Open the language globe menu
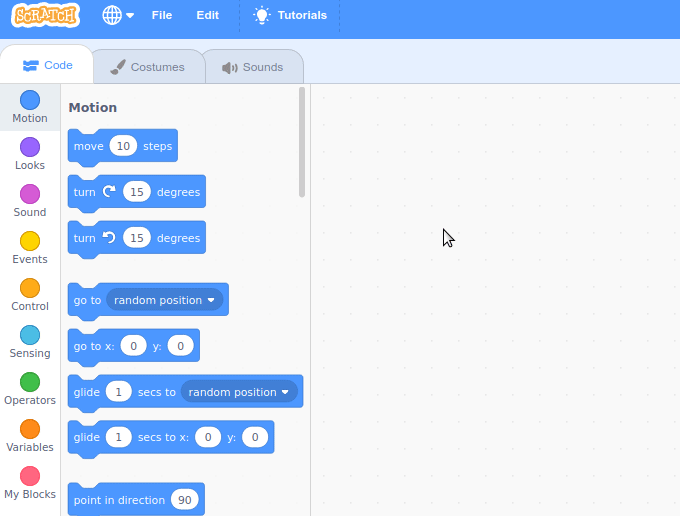The height and width of the screenshot is (516, 680). click(x=118, y=16)
